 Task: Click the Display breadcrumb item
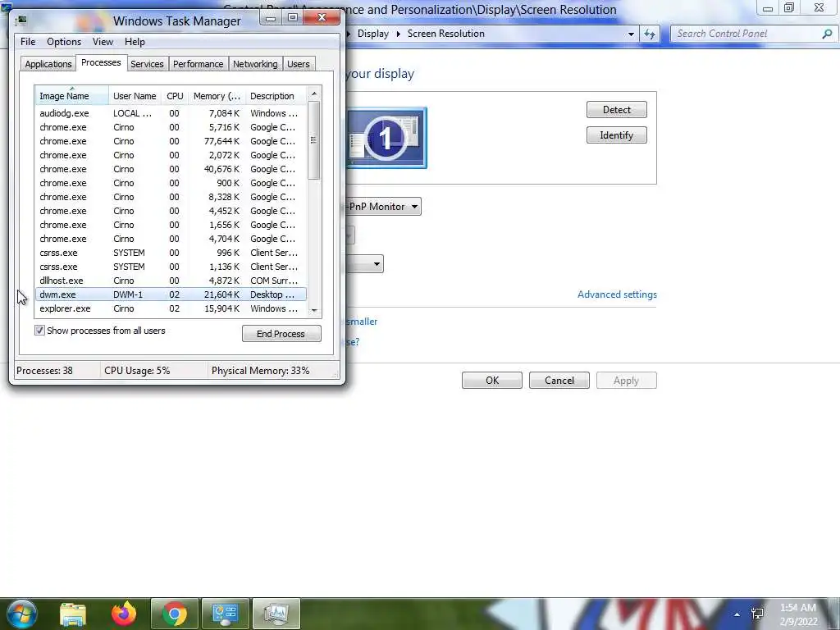(373, 34)
